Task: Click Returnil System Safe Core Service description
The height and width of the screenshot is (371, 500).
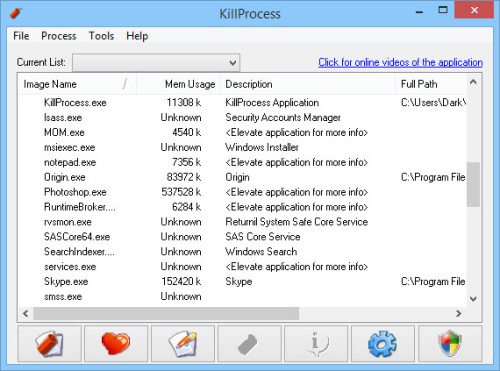Action: [x=297, y=222]
